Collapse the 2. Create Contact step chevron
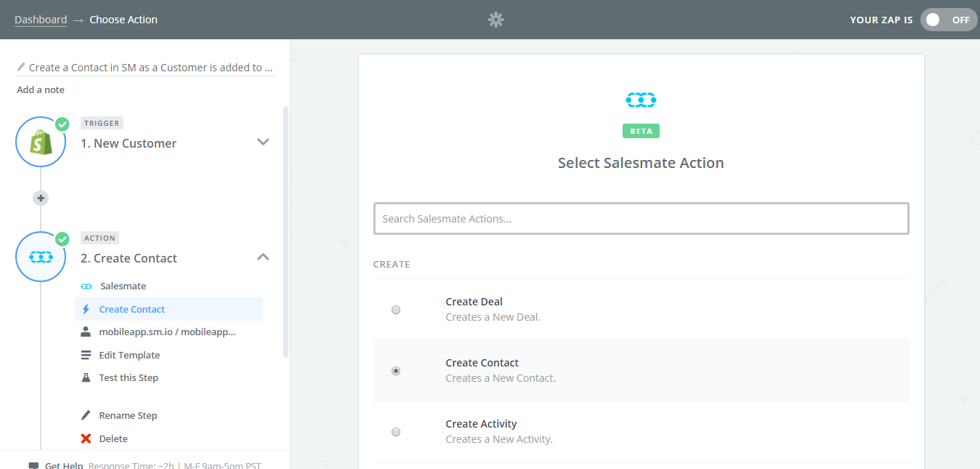Screen dimensions: 980x469 (263, 257)
